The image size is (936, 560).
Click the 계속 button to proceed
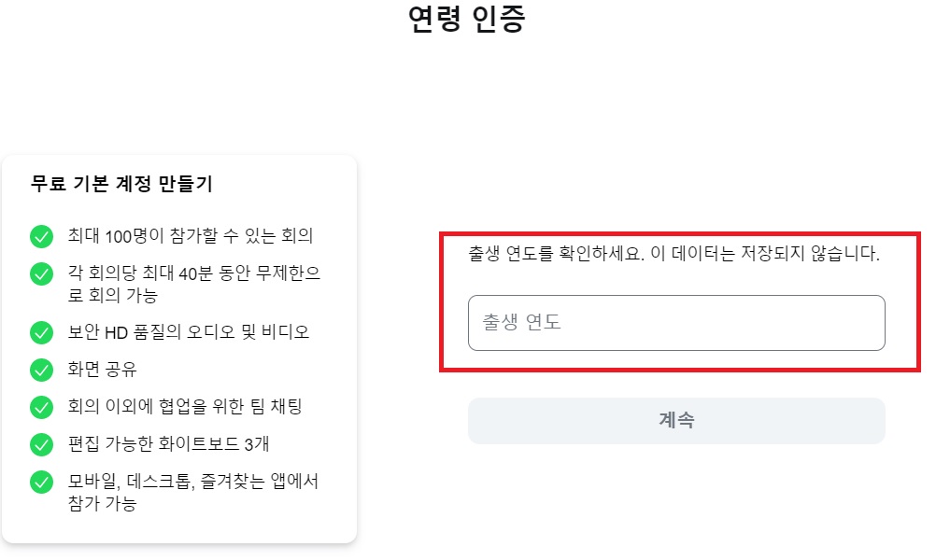(675, 420)
